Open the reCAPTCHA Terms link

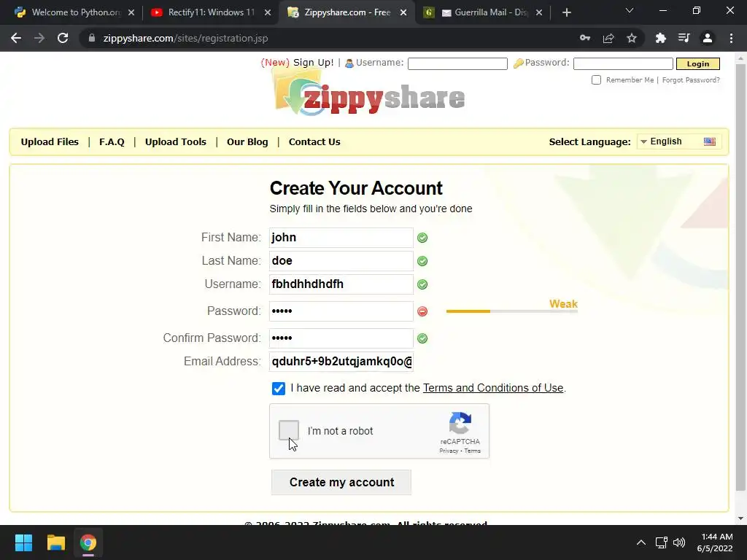coord(473,451)
